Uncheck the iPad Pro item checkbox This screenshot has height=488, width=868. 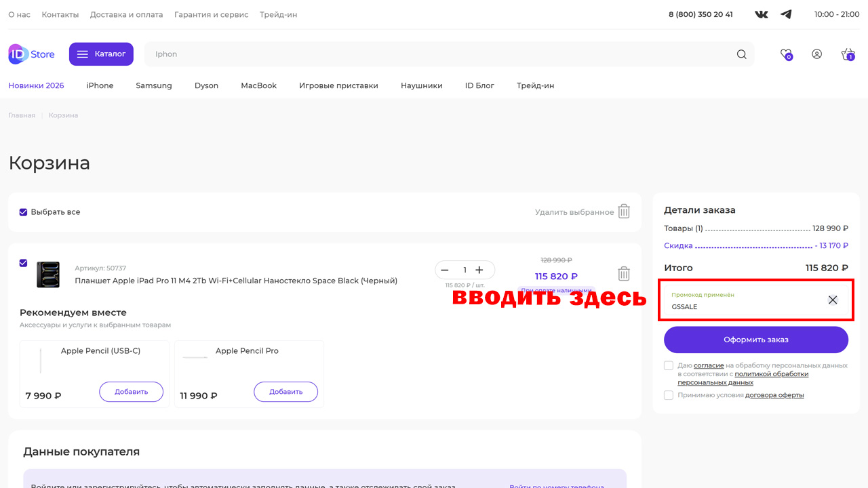24,263
